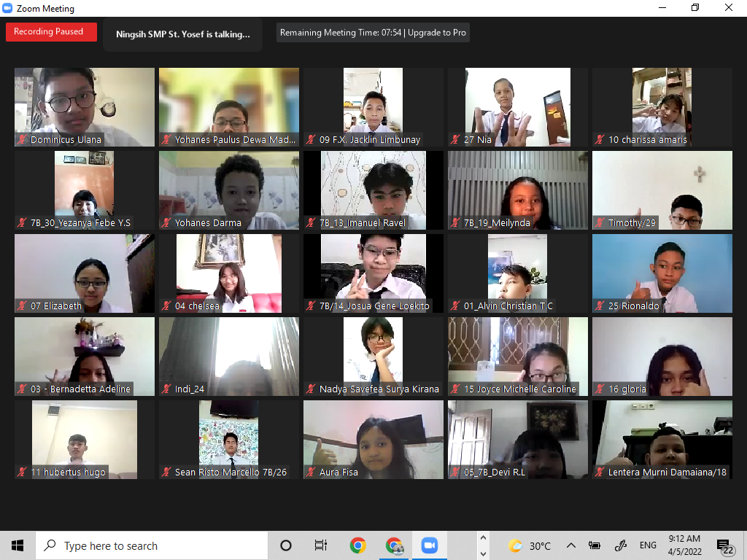Click the muted mic icon for Yohanes Paulus Dewa
Image resolution: width=747 pixels, height=560 pixels.
(x=166, y=139)
